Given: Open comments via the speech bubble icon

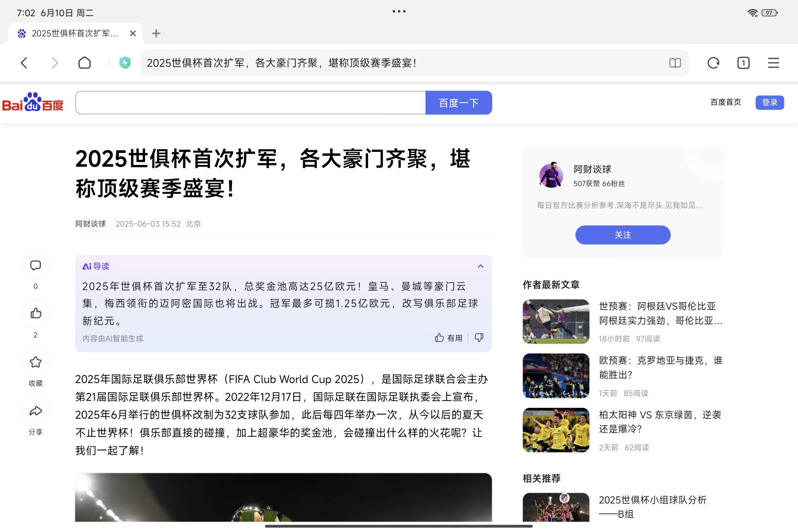Looking at the screenshot, I should click(x=36, y=265).
